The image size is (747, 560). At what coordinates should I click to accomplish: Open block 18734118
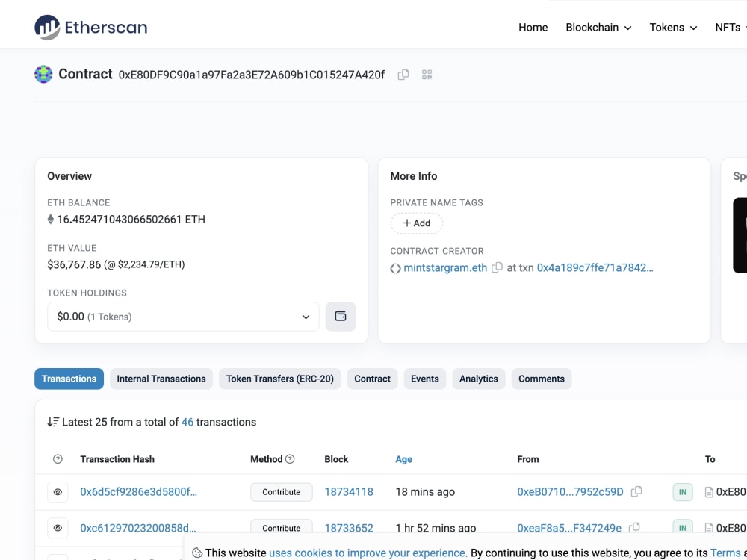click(x=349, y=492)
